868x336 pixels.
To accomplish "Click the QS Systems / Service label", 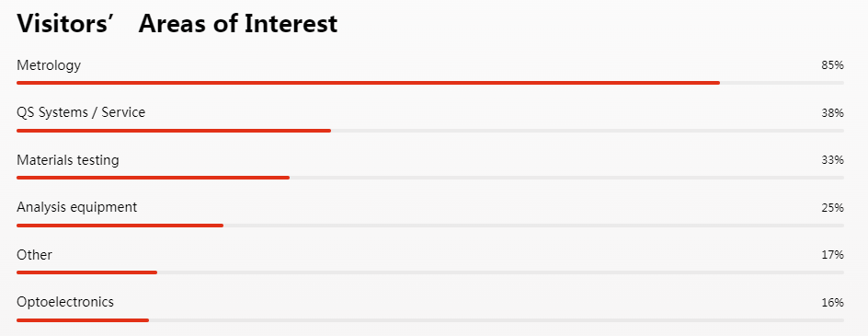I will point(81,112).
